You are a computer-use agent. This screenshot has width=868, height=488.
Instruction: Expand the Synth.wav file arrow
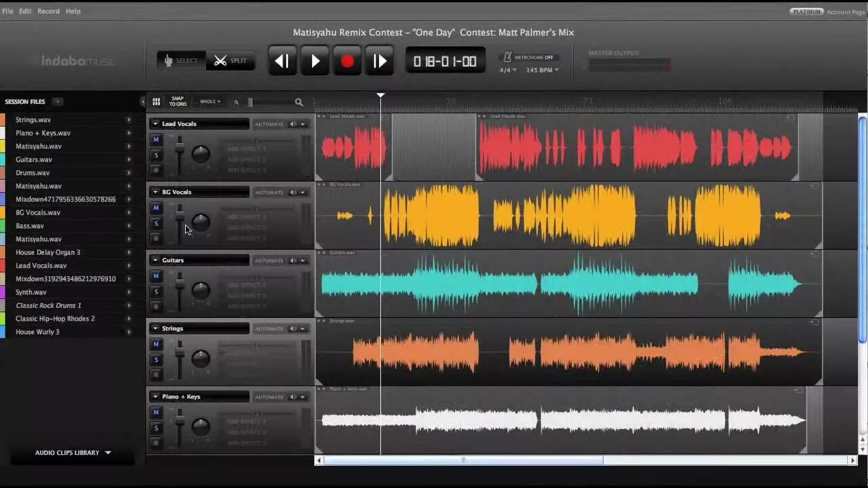click(x=129, y=292)
